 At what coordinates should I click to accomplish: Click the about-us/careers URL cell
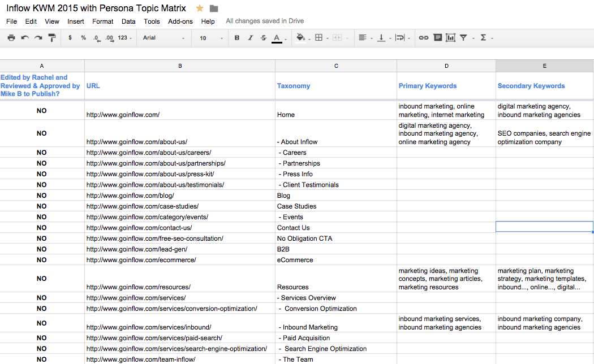149,153
